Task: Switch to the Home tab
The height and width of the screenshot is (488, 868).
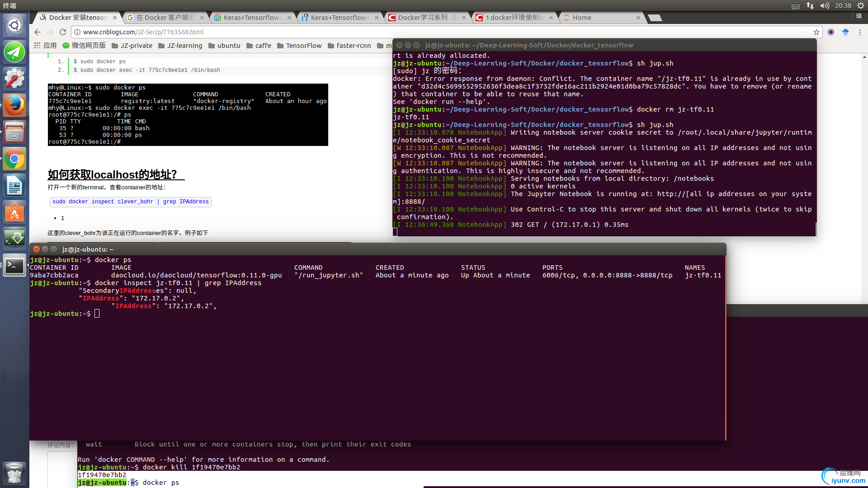Action: [x=601, y=18]
